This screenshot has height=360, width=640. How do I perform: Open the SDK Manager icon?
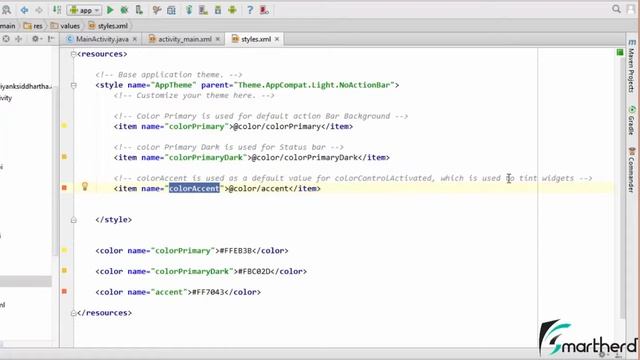point(218,10)
